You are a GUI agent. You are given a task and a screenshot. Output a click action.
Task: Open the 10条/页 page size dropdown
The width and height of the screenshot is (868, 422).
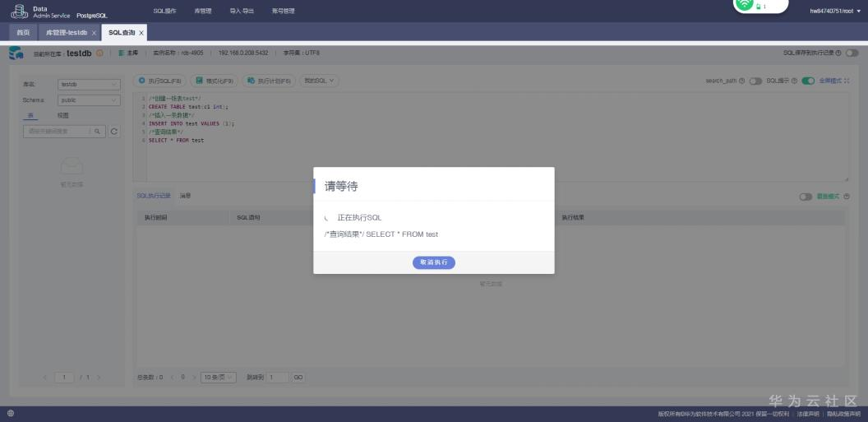pos(218,378)
